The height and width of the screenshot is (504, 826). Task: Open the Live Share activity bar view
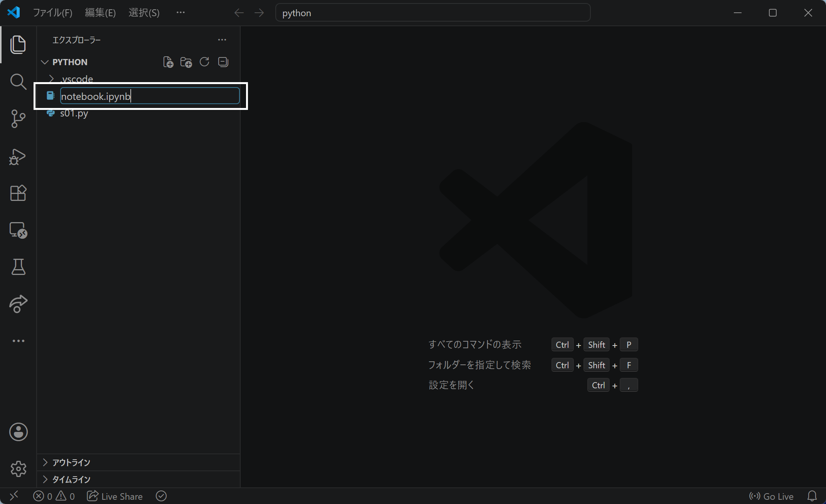point(18,304)
